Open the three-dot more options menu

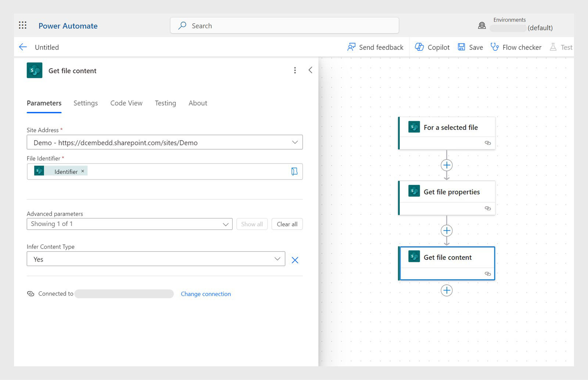tap(295, 70)
